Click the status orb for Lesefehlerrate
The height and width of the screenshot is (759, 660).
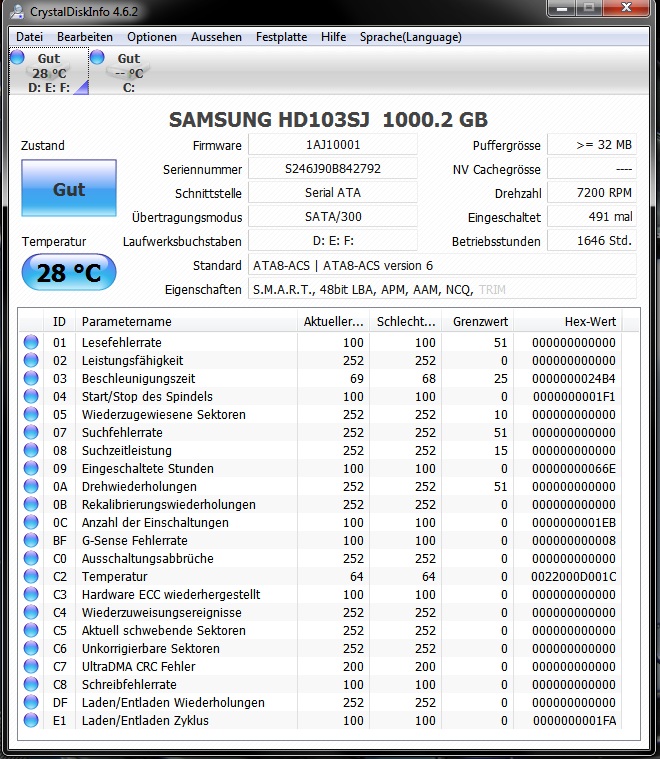[31, 342]
